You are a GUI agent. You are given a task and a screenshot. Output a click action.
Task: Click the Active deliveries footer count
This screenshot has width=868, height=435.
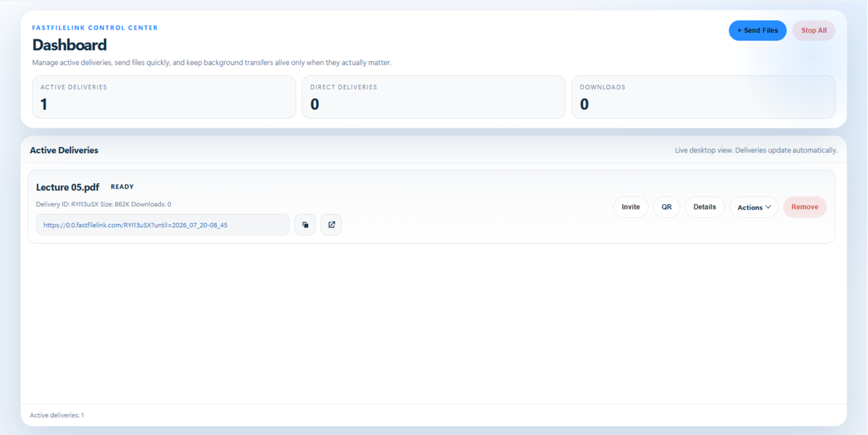[x=57, y=415]
